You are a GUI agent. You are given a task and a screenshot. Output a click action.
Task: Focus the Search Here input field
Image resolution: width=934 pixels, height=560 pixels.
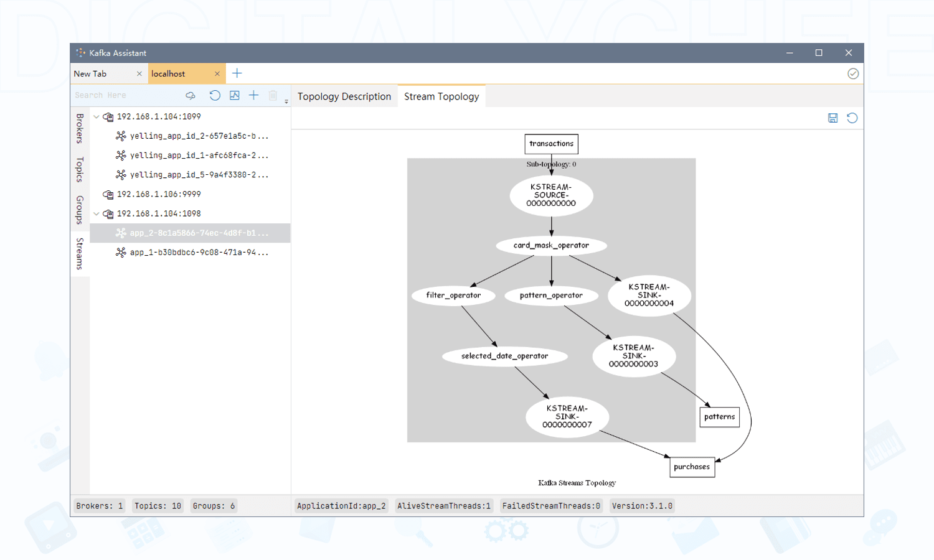[x=125, y=95]
